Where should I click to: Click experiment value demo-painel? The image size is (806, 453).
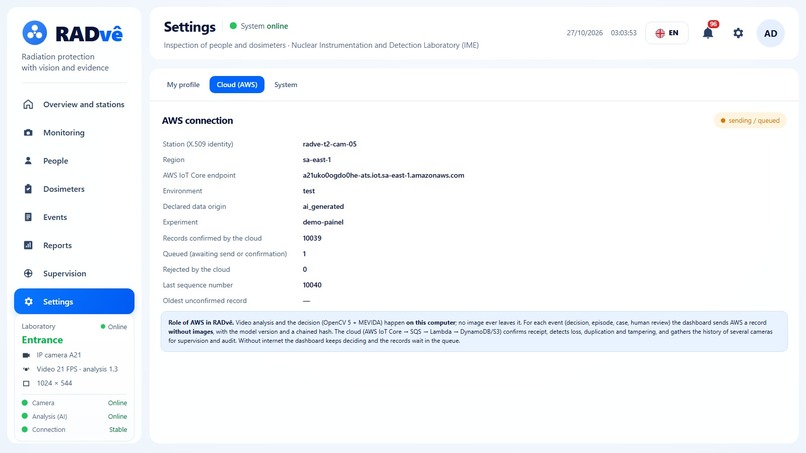pos(323,222)
